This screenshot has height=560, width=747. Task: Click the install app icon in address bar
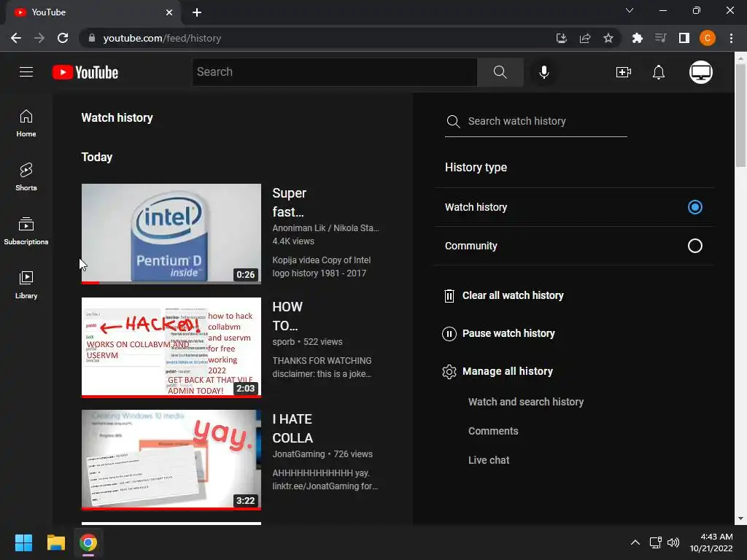pyautogui.click(x=562, y=38)
